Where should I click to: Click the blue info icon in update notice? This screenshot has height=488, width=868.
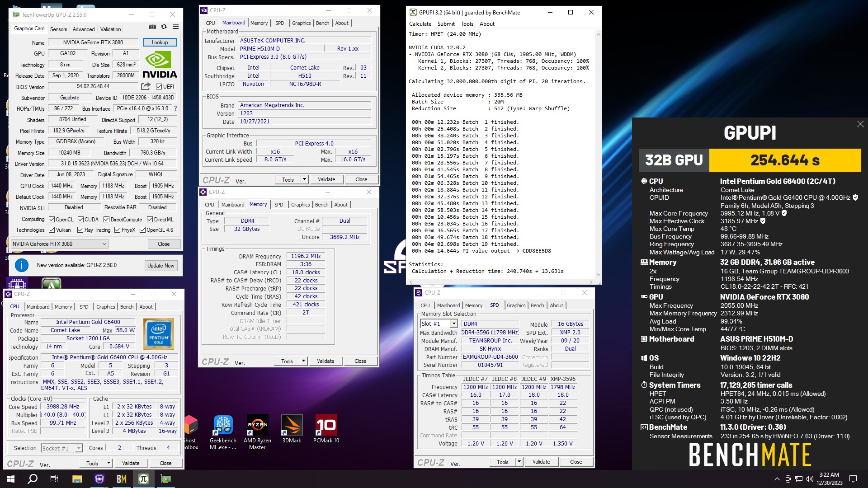(x=22, y=265)
